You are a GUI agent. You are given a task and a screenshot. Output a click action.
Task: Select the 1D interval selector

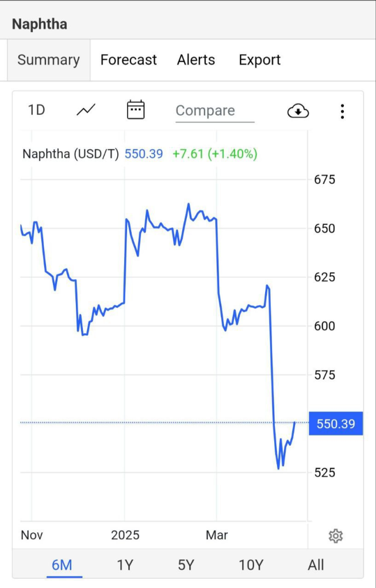click(x=36, y=110)
